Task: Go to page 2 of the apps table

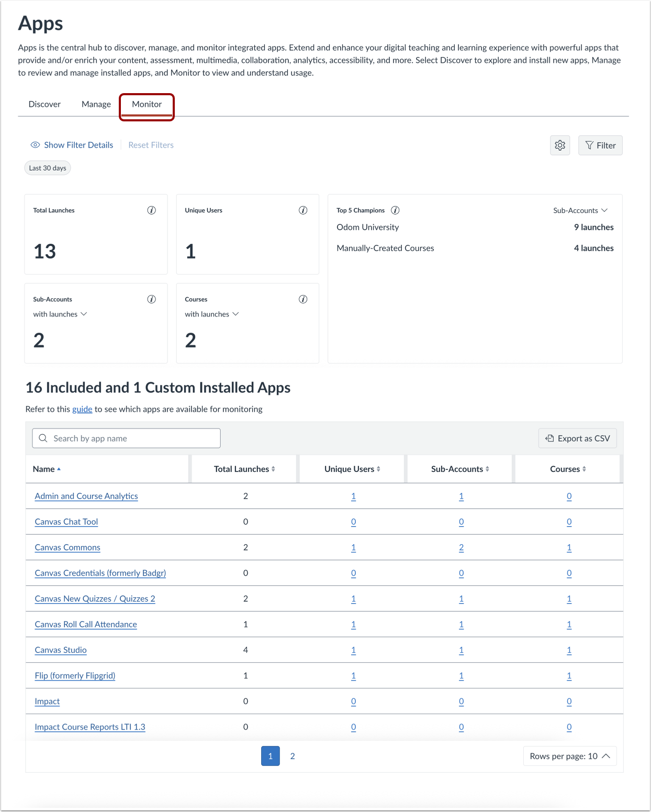Action: (293, 756)
